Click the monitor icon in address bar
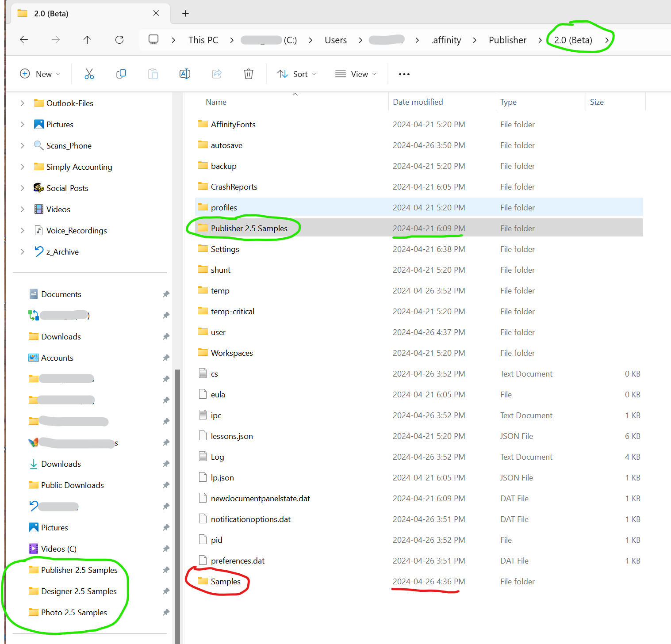 [x=153, y=40]
